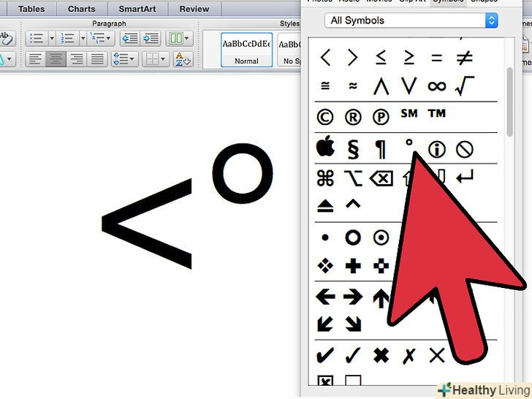Screen dimensions: 532x399
Task: Sort paragraphs A to Z
Action: point(183,59)
